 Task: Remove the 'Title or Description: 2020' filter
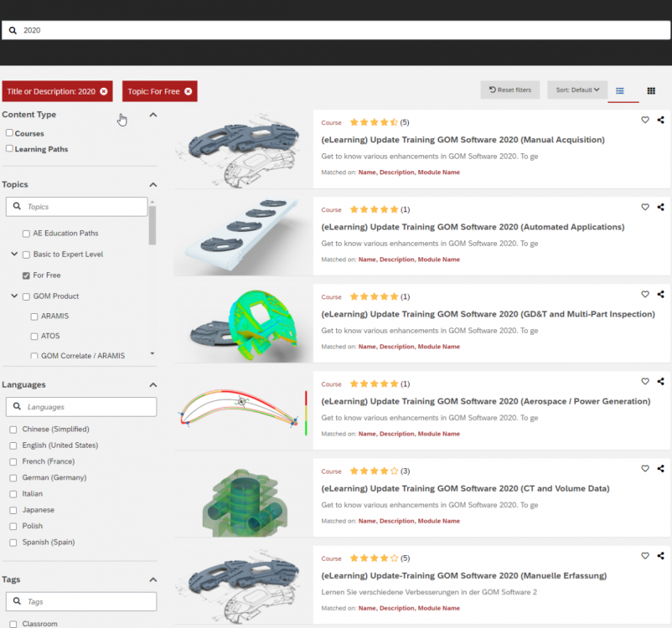[104, 91]
